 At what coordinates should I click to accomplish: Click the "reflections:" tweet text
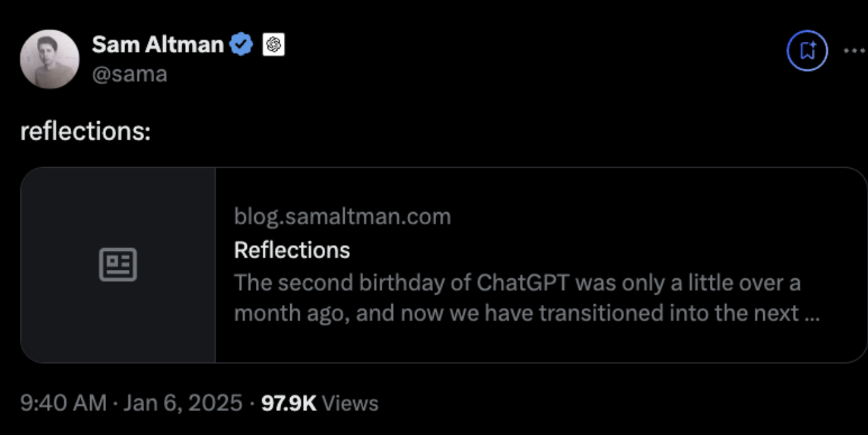pyautogui.click(x=86, y=132)
